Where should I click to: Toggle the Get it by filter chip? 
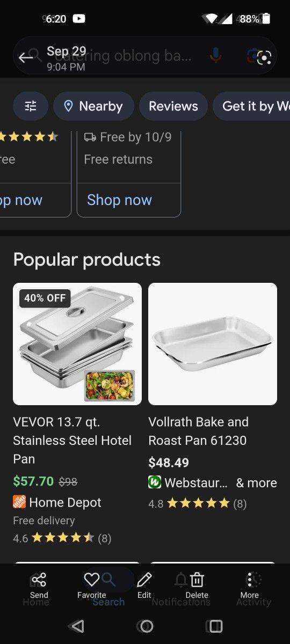click(x=251, y=106)
